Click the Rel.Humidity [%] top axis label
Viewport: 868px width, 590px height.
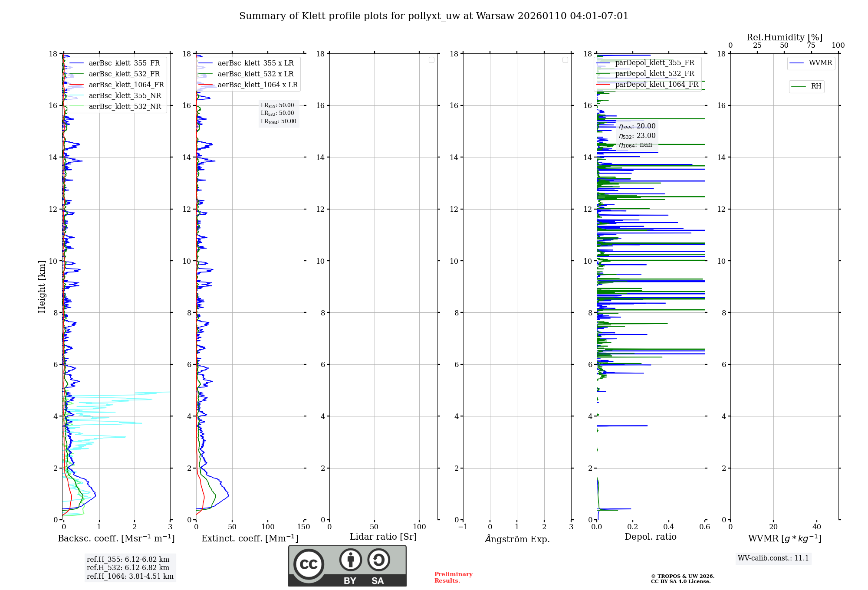(x=784, y=37)
